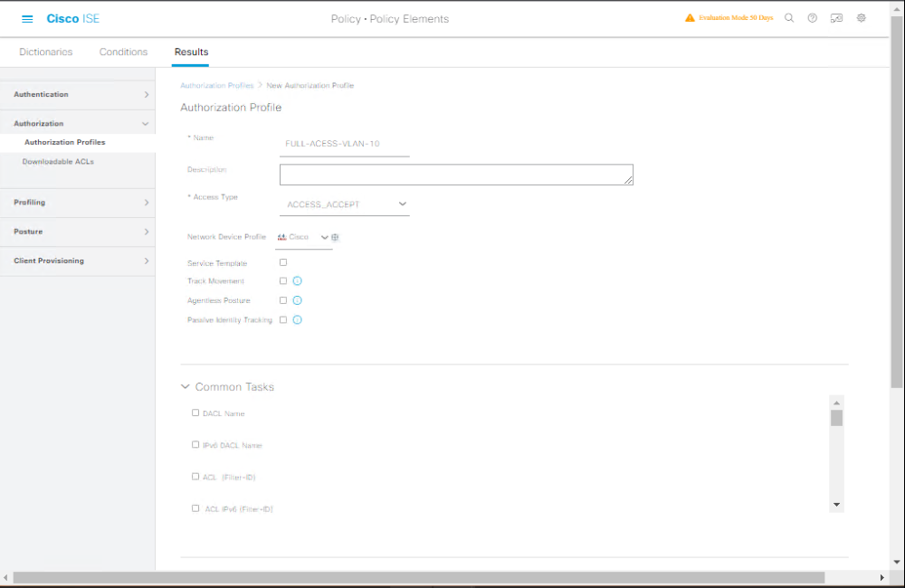The image size is (905, 588).
Task: Click the horizontal scrollbar right arrow
Action: (881, 578)
